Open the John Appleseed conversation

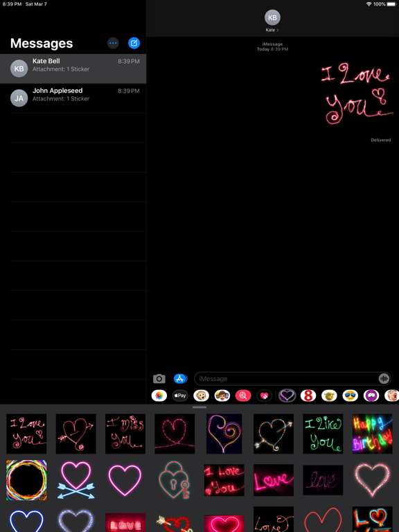pyautogui.click(x=73, y=98)
